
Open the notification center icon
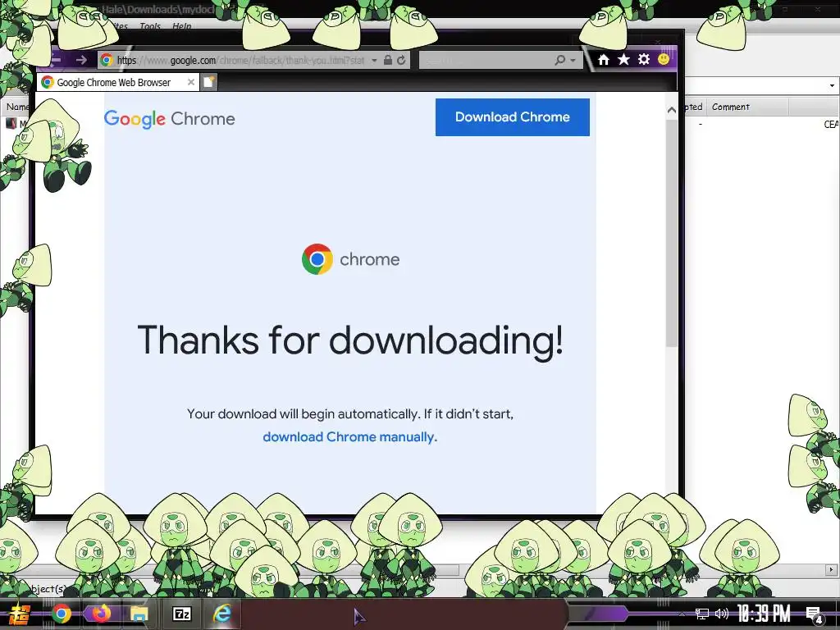[815, 615]
